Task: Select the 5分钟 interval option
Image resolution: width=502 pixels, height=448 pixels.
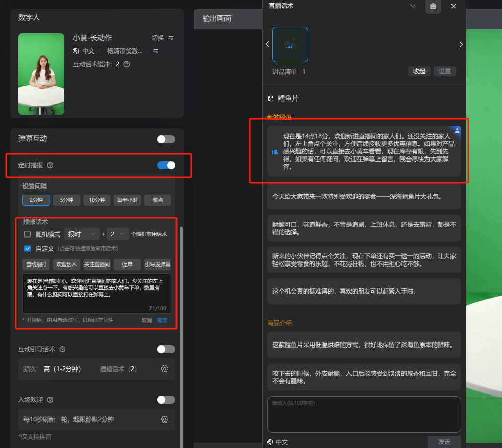Action: click(66, 200)
